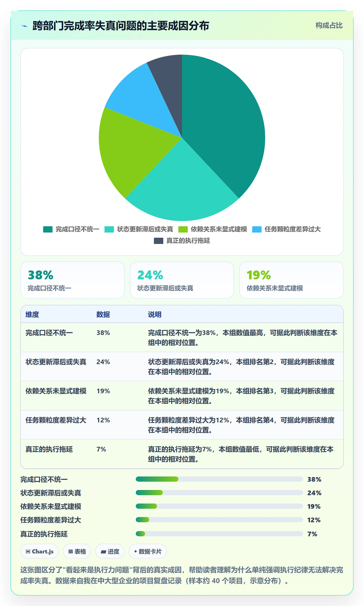Toggle the 真正的执行拖延 legend entry under the pie

[182, 241]
